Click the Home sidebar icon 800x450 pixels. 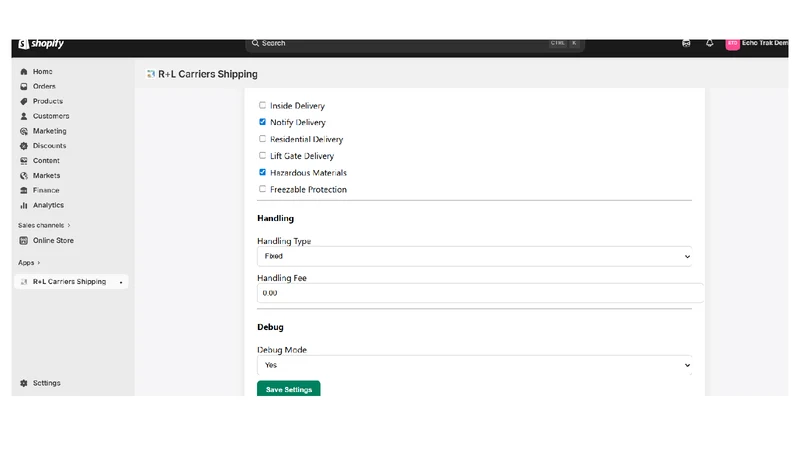pyautogui.click(x=24, y=72)
